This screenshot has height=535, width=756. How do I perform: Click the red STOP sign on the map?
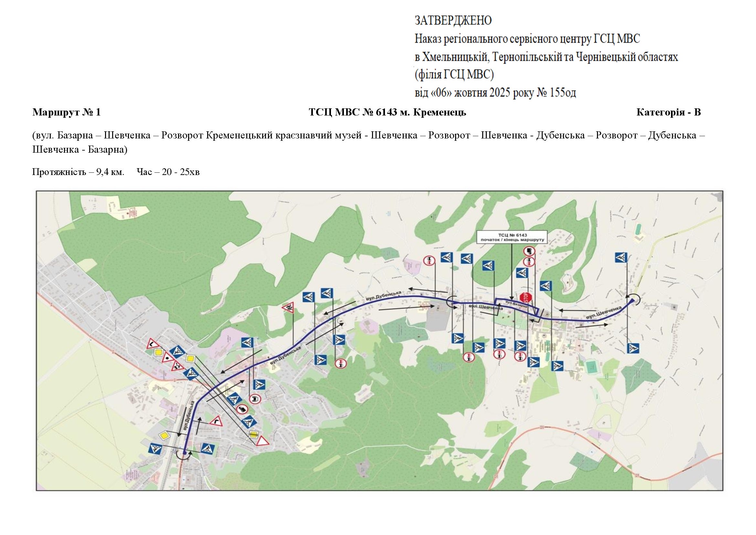coord(526,298)
